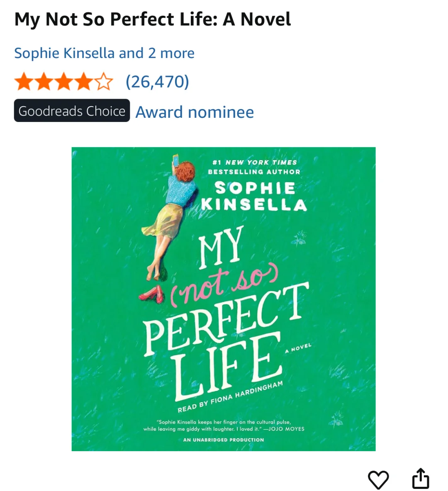Click the Goodreads Choice badge

pyautogui.click(x=72, y=111)
